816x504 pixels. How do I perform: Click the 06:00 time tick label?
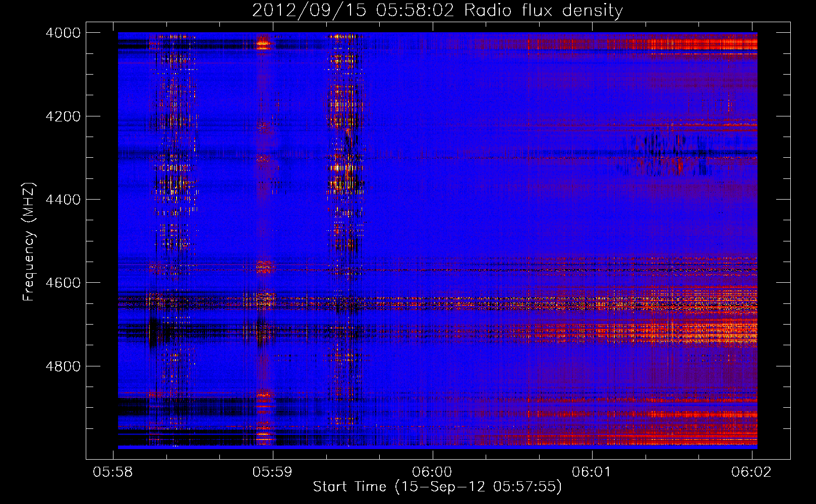click(x=432, y=472)
